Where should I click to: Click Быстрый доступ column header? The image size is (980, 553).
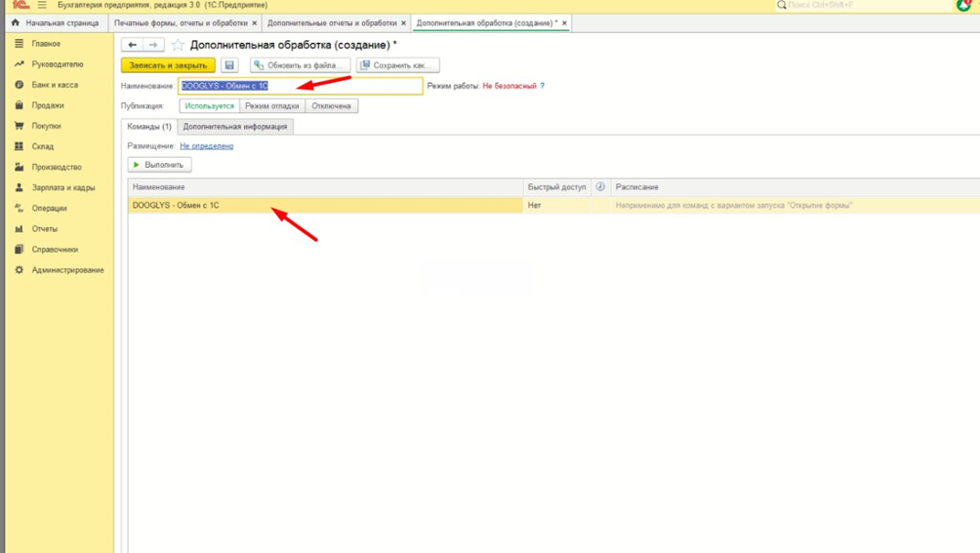pos(557,186)
